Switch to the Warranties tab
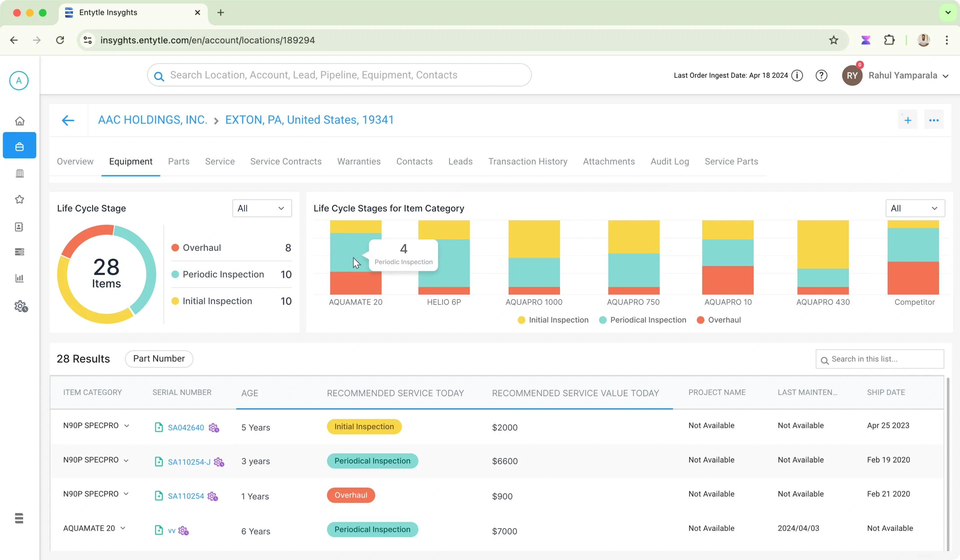Viewport: 960px width, 560px height. point(359,162)
